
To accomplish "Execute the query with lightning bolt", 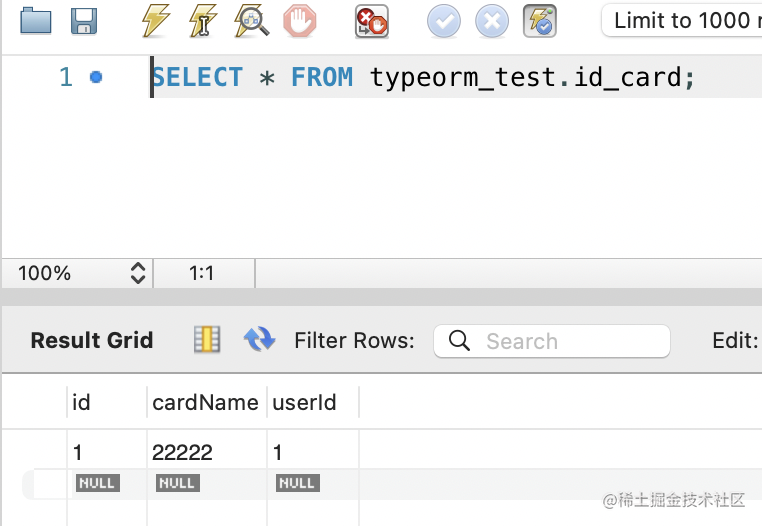I will (x=155, y=21).
